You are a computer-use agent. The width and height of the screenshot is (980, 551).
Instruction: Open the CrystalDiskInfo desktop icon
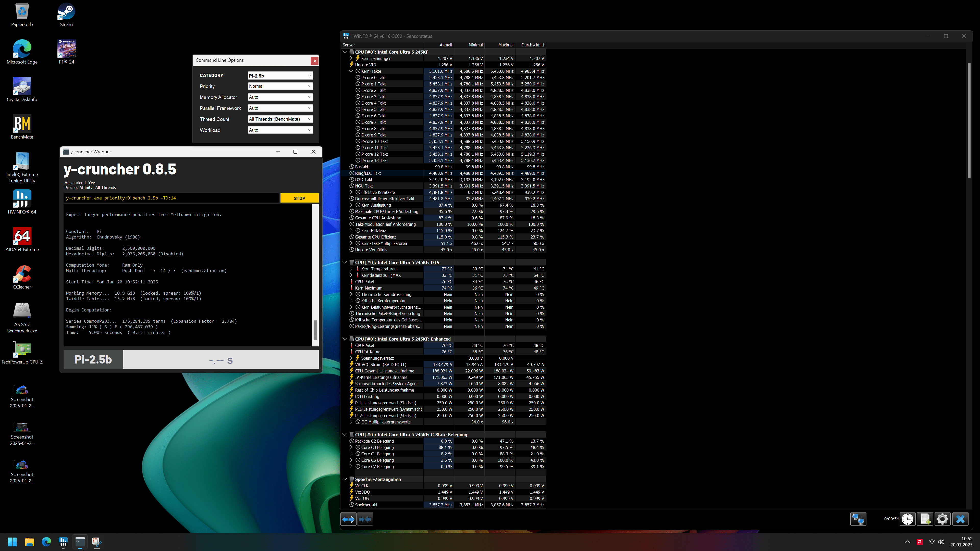pyautogui.click(x=22, y=89)
